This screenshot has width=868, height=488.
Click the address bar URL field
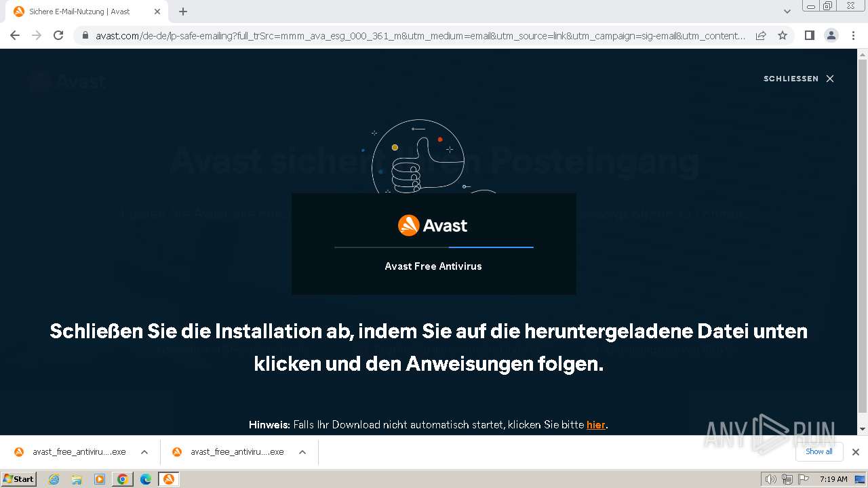(420, 35)
